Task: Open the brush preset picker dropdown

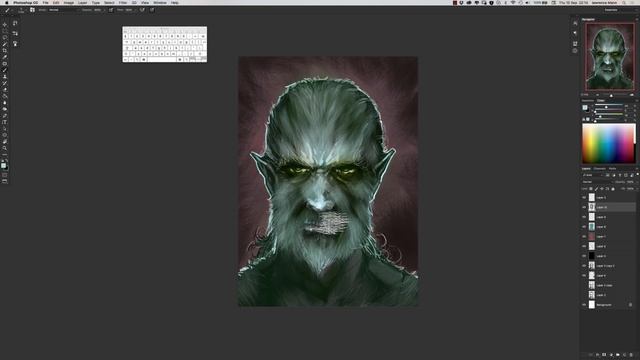Action: [x=21, y=10]
